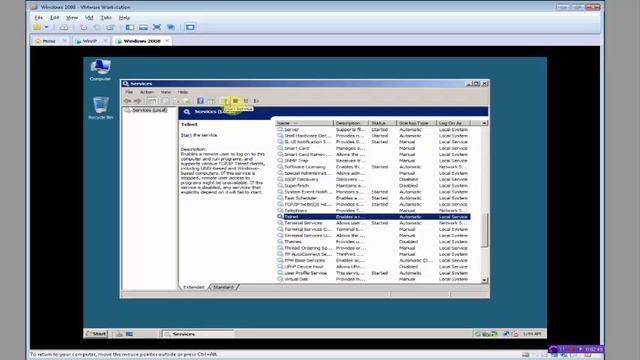Click the system tray clock on taskbar
This screenshot has height=360, width=640.
(532, 334)
